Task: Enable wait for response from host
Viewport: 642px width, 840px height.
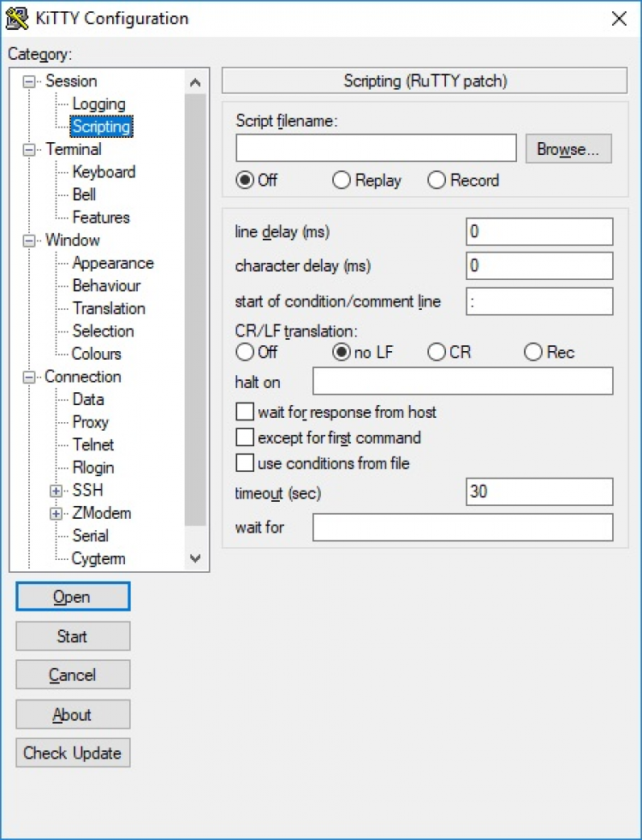Action: [245, 413]
